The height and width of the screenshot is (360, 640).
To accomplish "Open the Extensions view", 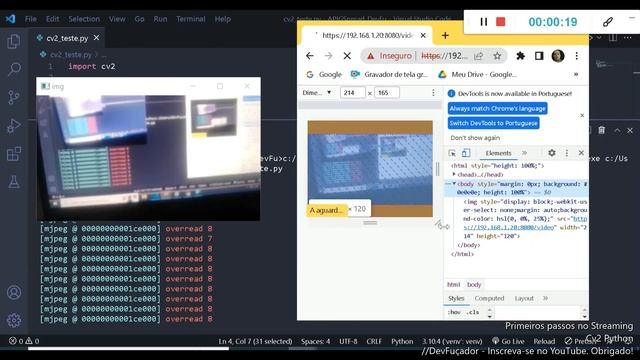I will point(14,154).
